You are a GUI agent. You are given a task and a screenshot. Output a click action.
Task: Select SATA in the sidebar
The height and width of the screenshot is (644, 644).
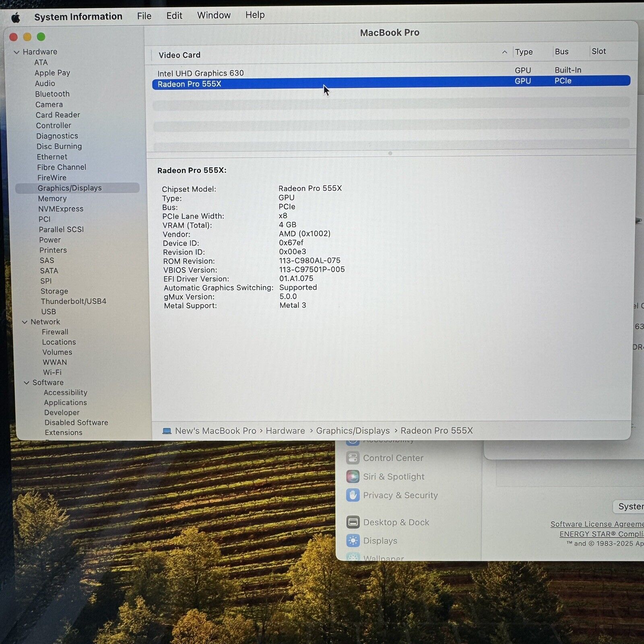pos(49,271)
